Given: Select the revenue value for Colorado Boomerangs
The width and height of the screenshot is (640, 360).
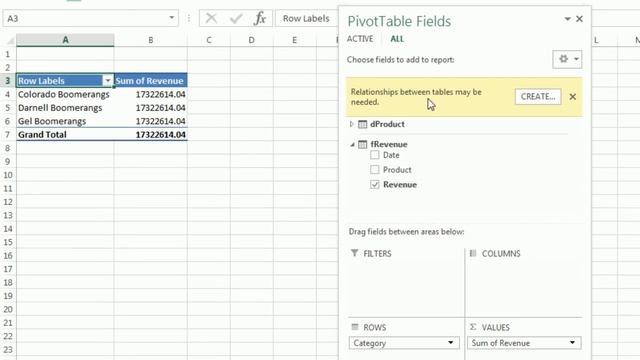Looking at the screenshot, I should click(x=151, y=94).
